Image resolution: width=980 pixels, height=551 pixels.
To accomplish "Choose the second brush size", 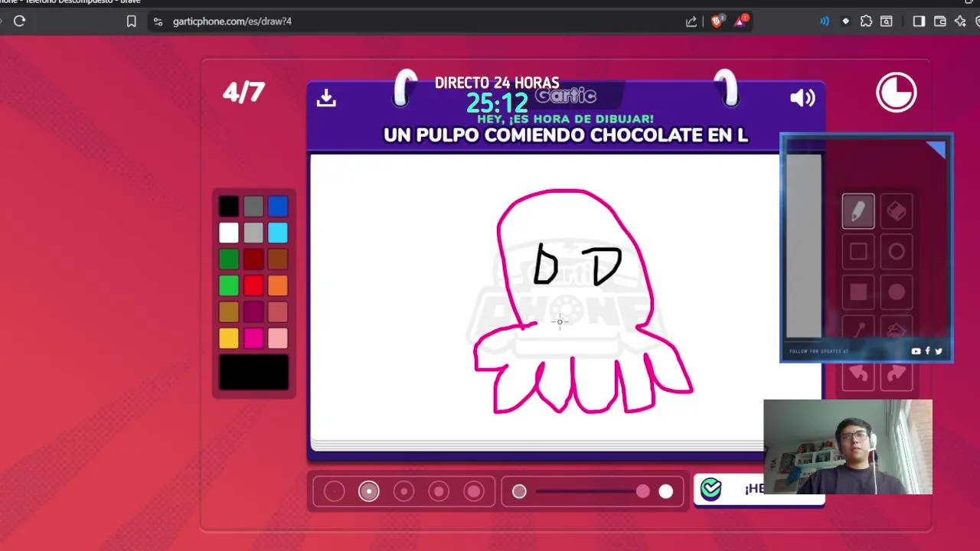I will [x=369, y=491].
